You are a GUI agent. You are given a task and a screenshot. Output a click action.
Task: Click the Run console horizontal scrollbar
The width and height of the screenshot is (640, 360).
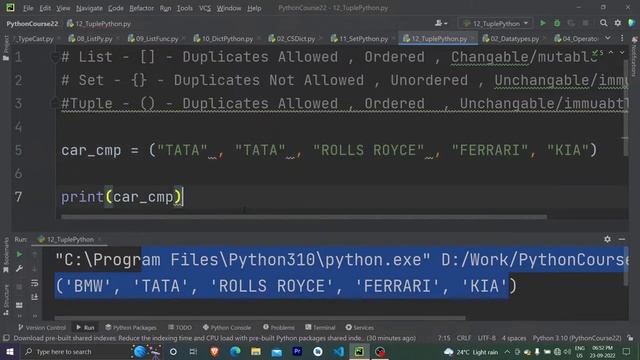point(260,318)
